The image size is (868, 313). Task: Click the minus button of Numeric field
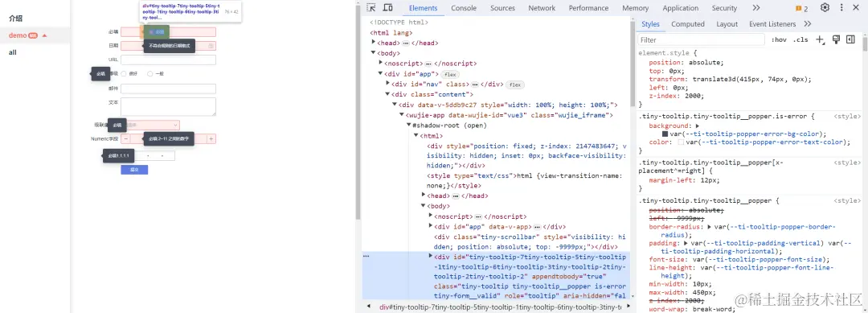pyautogui.click(x=125, y=139)
